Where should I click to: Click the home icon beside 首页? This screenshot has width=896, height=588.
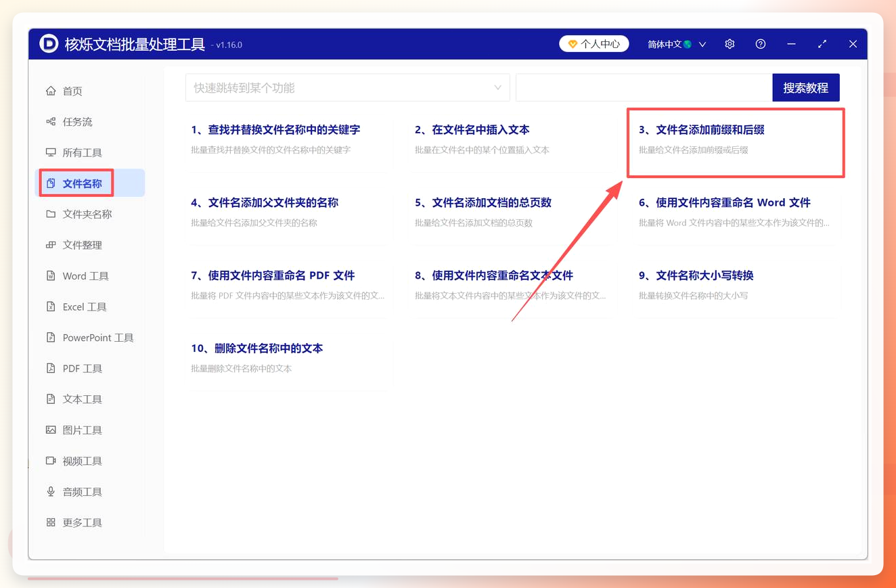51,91
